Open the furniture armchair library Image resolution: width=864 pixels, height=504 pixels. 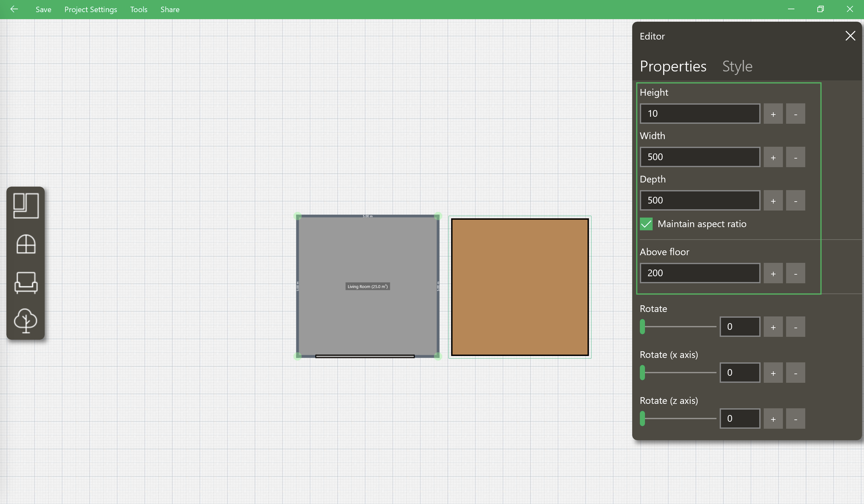pos(26,282)
